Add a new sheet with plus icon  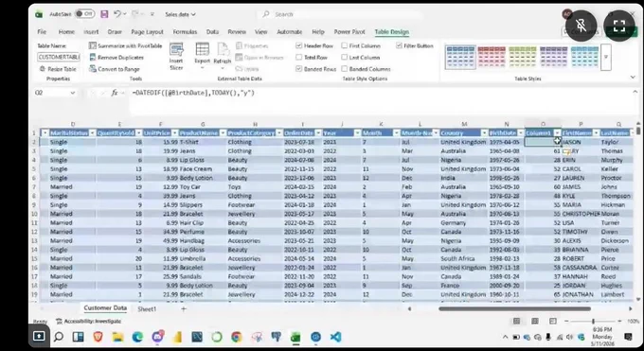point(184,308)
